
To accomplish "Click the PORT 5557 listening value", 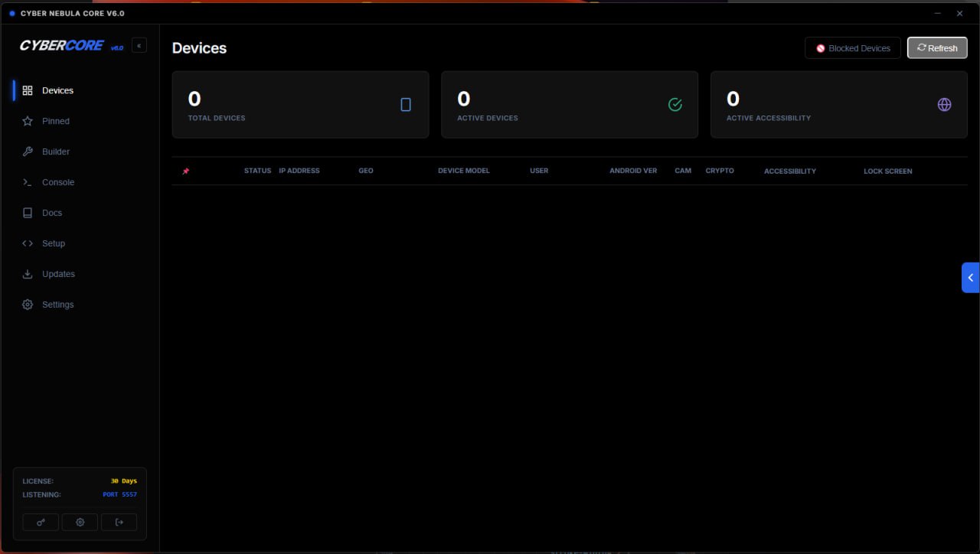I will [120, 494].
